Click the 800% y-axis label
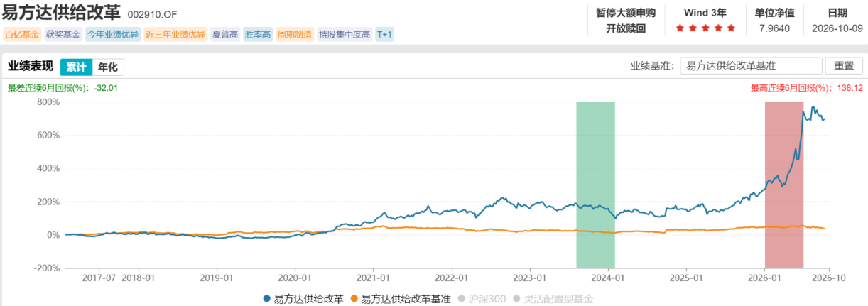The image size is (868, 306). (48, 102)
